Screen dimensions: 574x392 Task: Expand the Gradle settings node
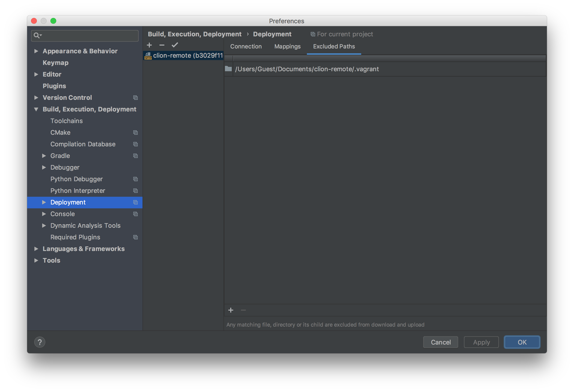(44, 156)
